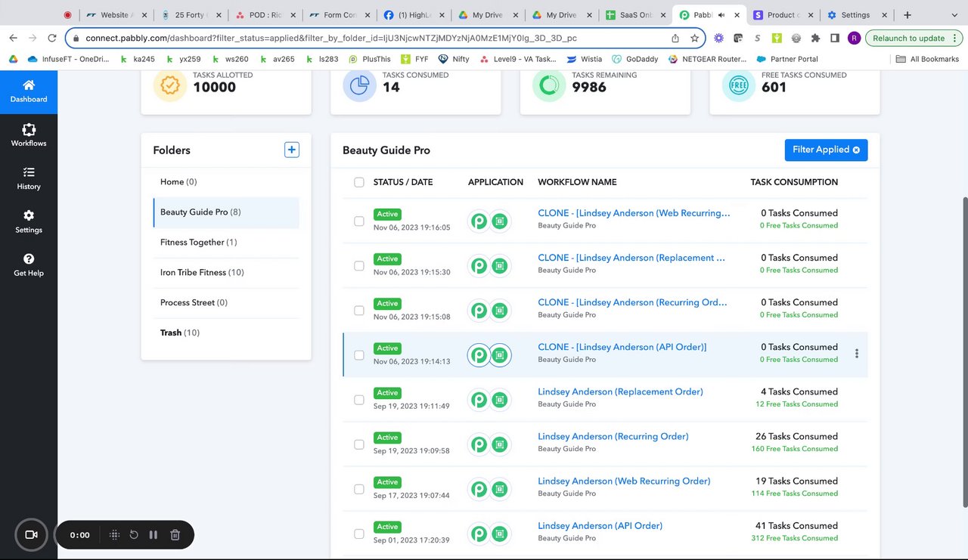
Task: Open the Dashboard in the sidebar
Action: coord(29,91)
